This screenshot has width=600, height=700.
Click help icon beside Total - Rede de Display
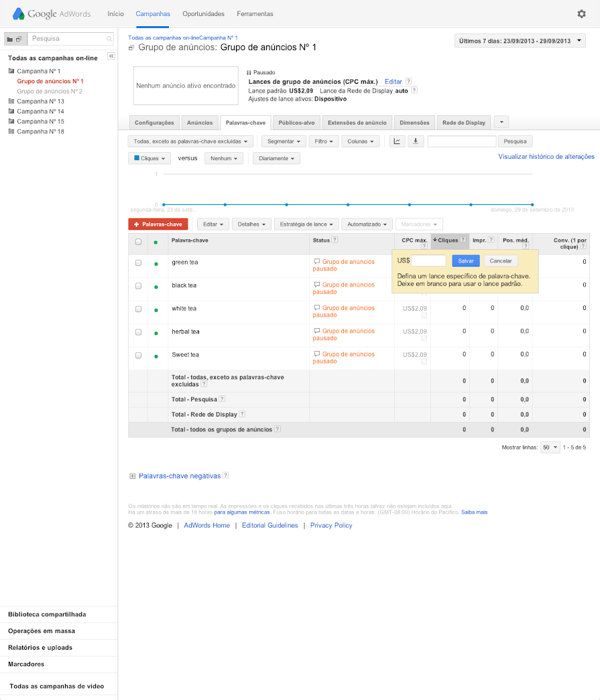click(242, 414)
